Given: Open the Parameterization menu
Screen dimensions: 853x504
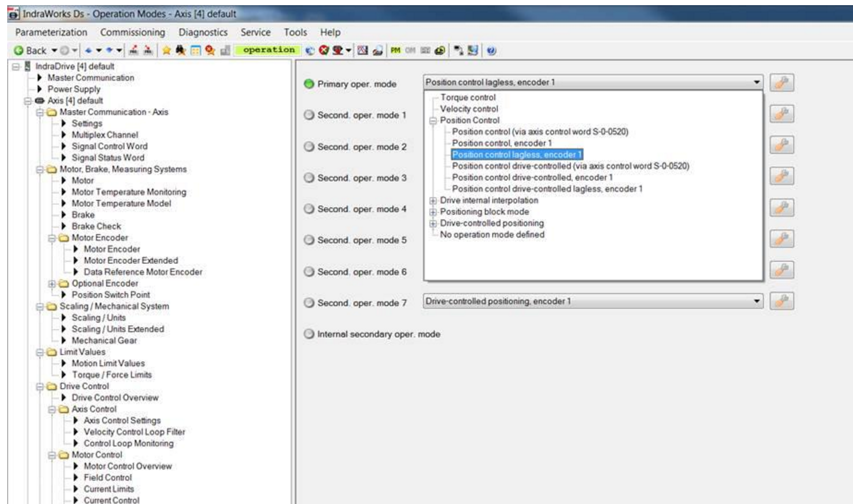Looking at the screenshot, I should (x=51, y=32).
